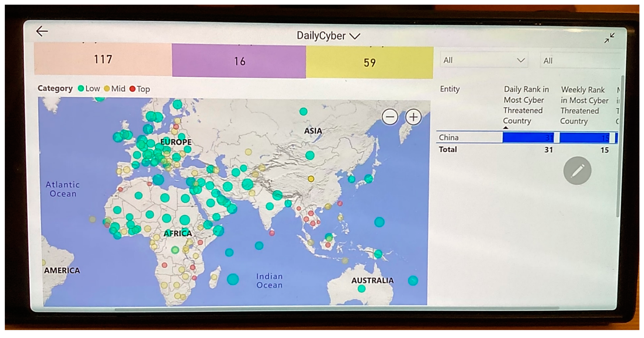Select the China row in table

449,138
